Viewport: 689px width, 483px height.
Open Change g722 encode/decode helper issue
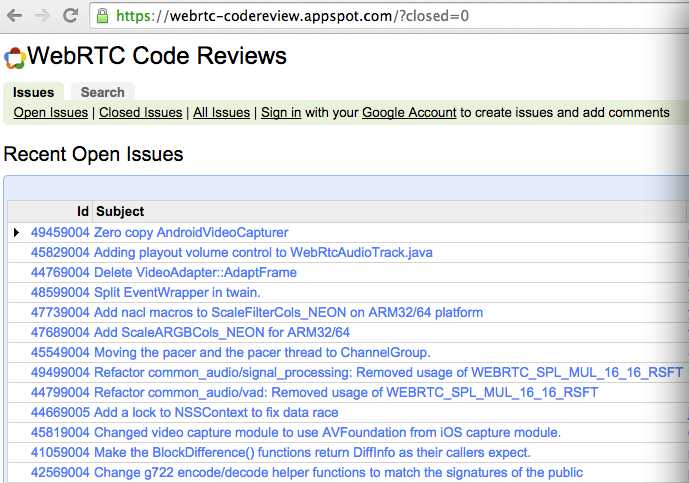pos(338,472)
